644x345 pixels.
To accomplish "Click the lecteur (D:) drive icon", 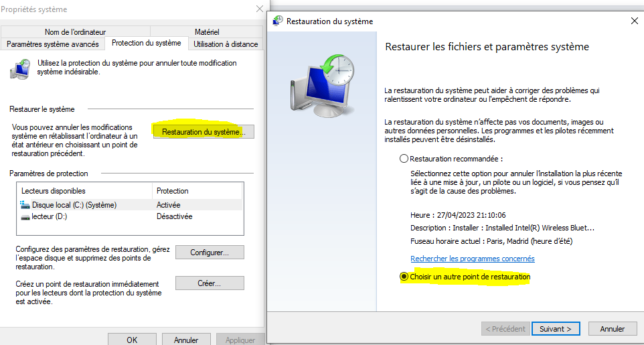I will 25,216.
